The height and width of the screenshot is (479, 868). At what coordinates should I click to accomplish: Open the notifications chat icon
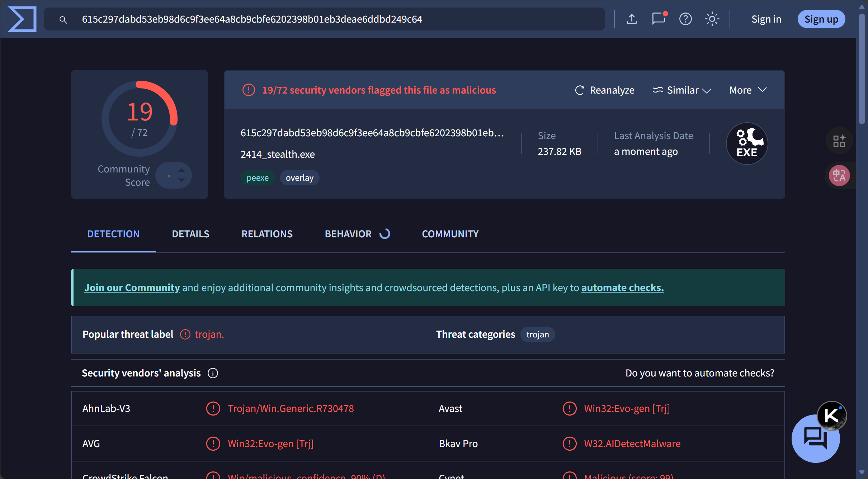pyautogui.click(x=659, y=19)
